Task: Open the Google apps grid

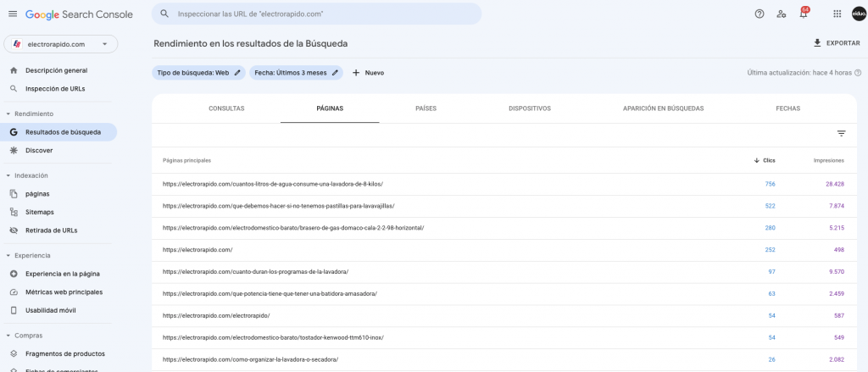Action: (x=837, y=14)
